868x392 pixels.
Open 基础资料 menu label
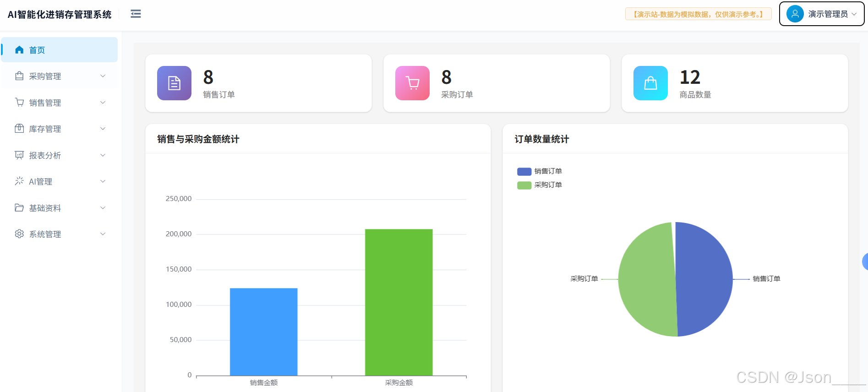click(x=45, y=208)
